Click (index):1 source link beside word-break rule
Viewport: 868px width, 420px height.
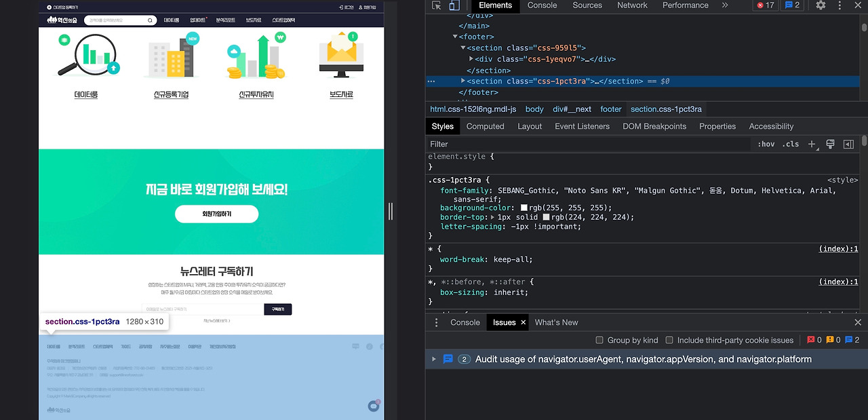(838, 249)
